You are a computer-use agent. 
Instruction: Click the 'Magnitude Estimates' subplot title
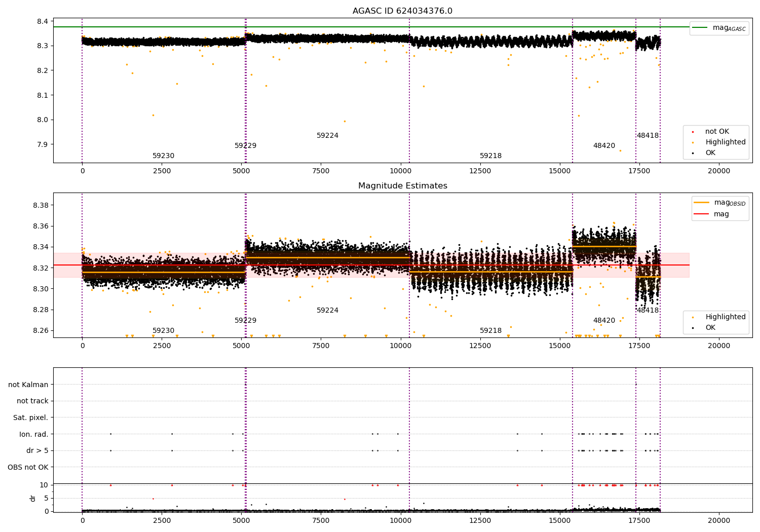coord(402,186)
